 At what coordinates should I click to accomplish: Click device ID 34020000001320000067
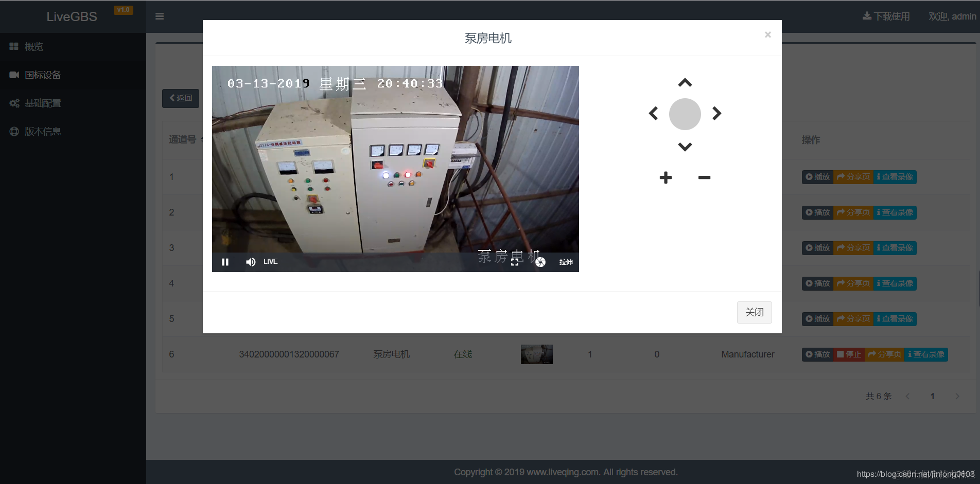[x=289, y=354]
